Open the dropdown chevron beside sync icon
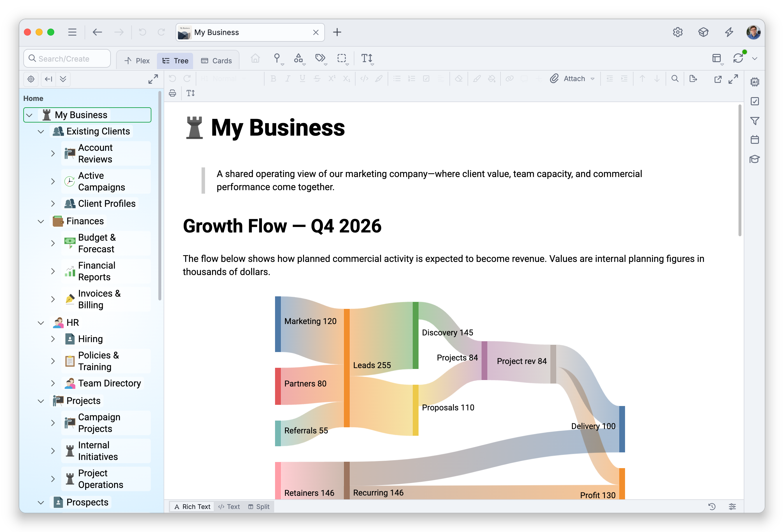The width and height of the screenshot is (784, 532). [x=755, y=59]
